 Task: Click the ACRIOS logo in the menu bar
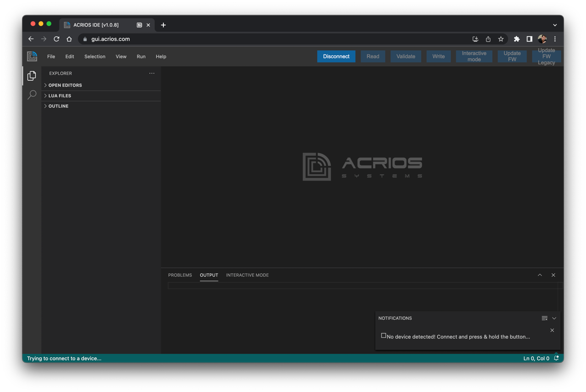click(x=32, y=56)
